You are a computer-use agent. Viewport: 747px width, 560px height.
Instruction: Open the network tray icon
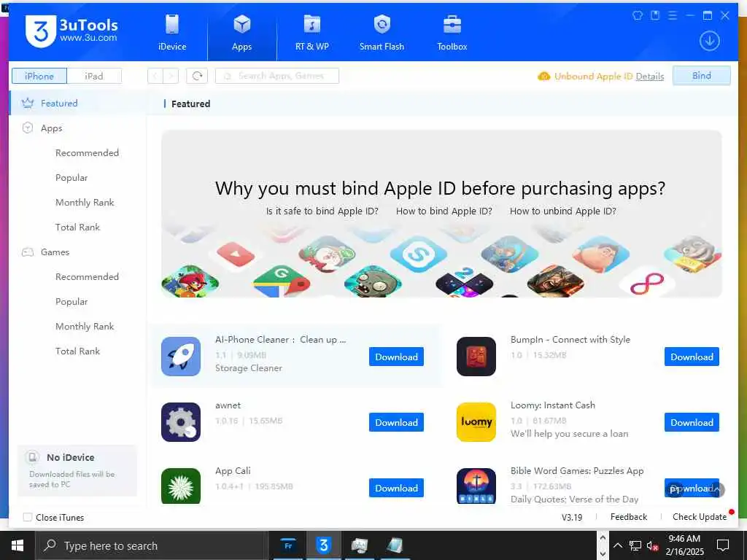(635, 545)
